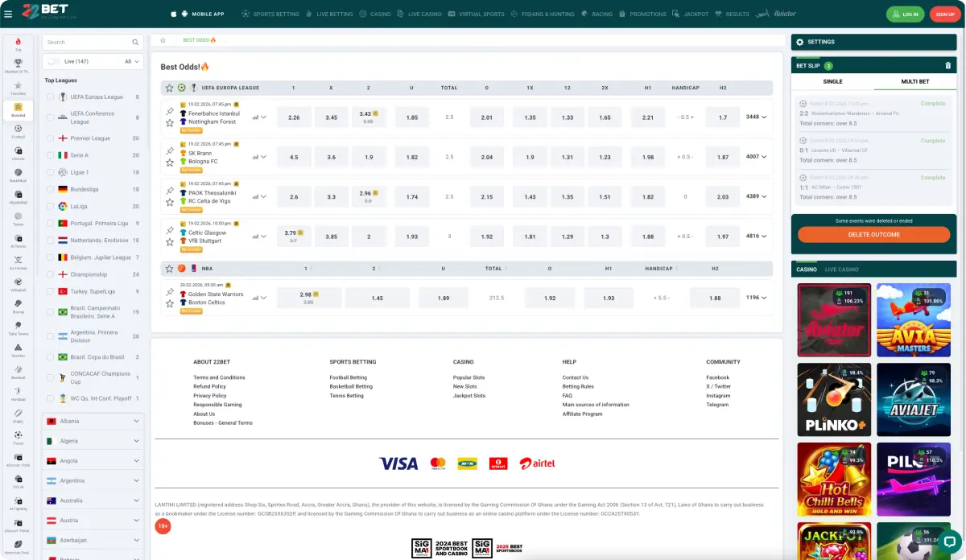The image size is (966, 560).
Task: Switch to the Live Casino tab
Action: [841, 270]
